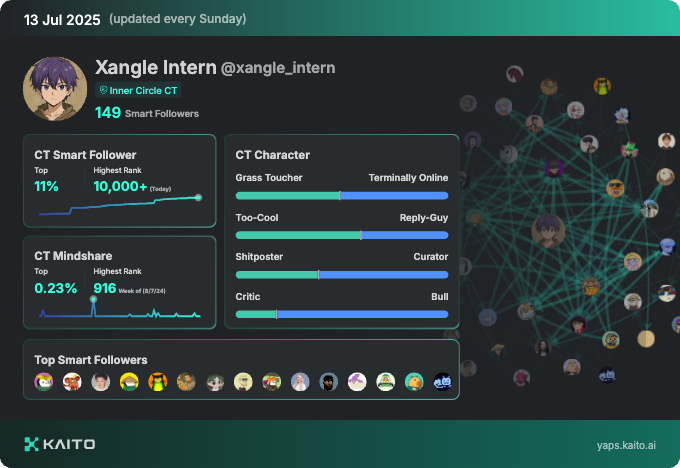Viewport: 680px width, 468px height.
Task: Click the straw-hat Luffy node in graph
Action: coord(633,301)
